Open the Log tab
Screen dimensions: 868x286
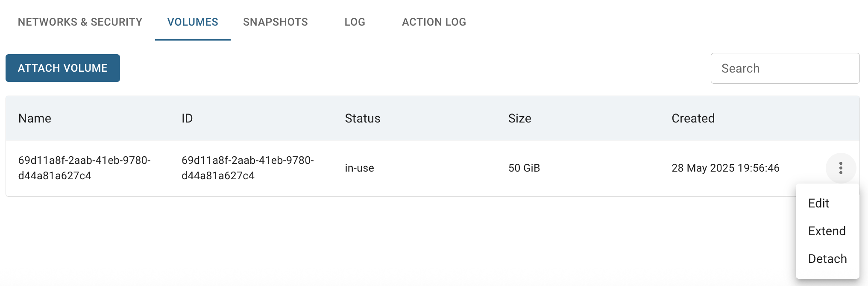pyautogui.click(x=355, y=22)
